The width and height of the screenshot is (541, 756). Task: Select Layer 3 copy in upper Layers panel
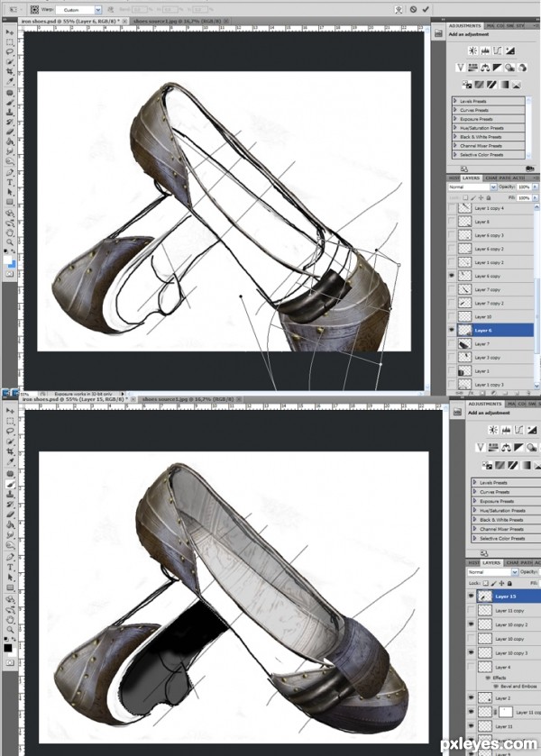[x=491, y=357]
